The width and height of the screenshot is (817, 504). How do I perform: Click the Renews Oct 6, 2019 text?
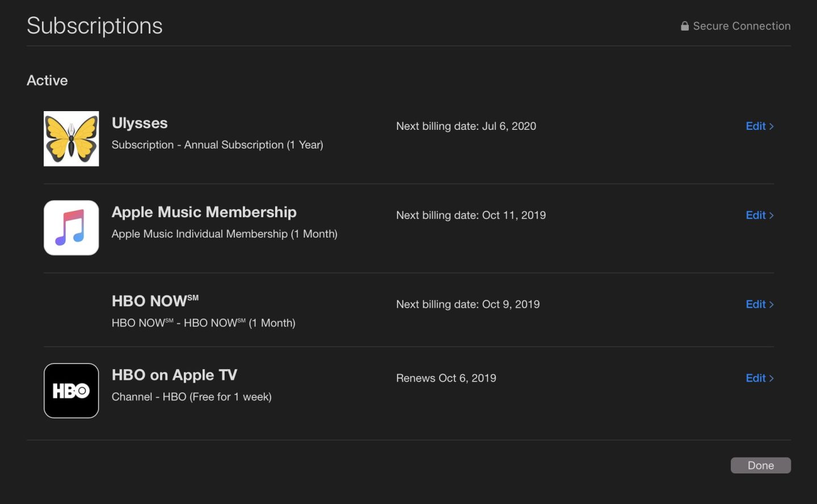click(446, 378)
